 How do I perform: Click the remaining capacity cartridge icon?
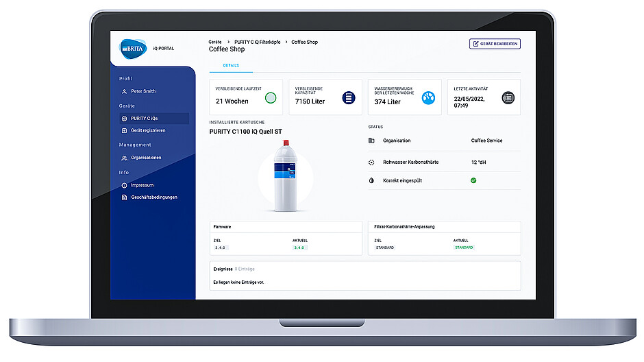coord(349,97)
